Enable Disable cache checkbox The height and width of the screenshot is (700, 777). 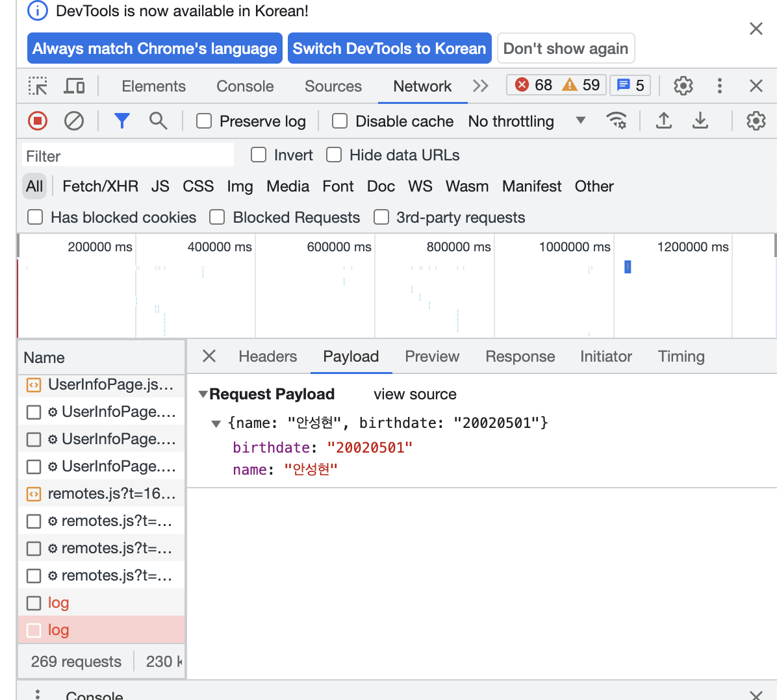(339, 121)
